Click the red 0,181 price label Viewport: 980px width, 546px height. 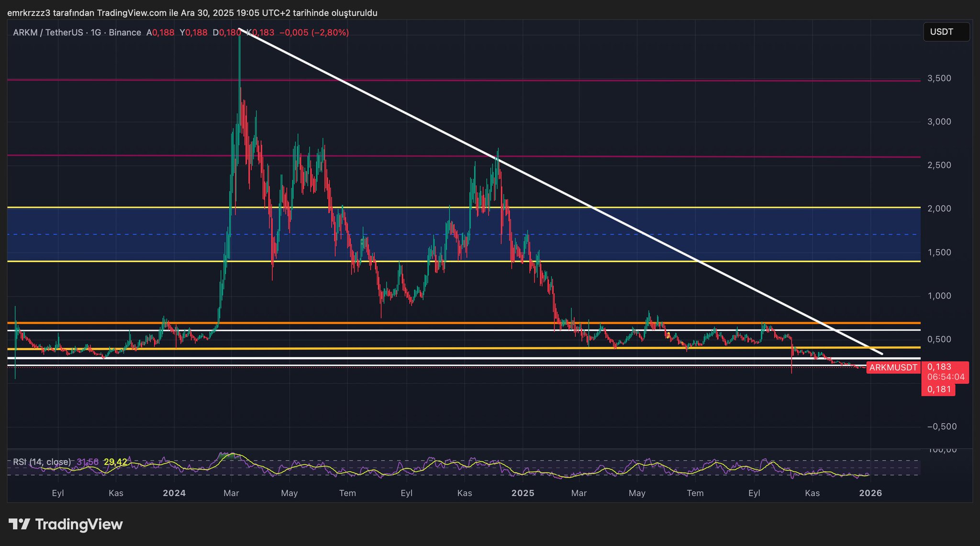point(938,389)
